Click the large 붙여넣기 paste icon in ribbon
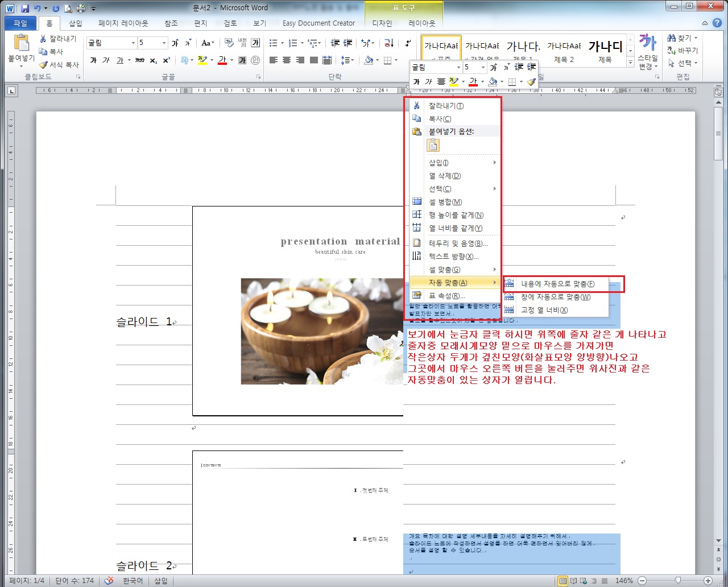This screenshot has height=587, width=728. [21, 44]
